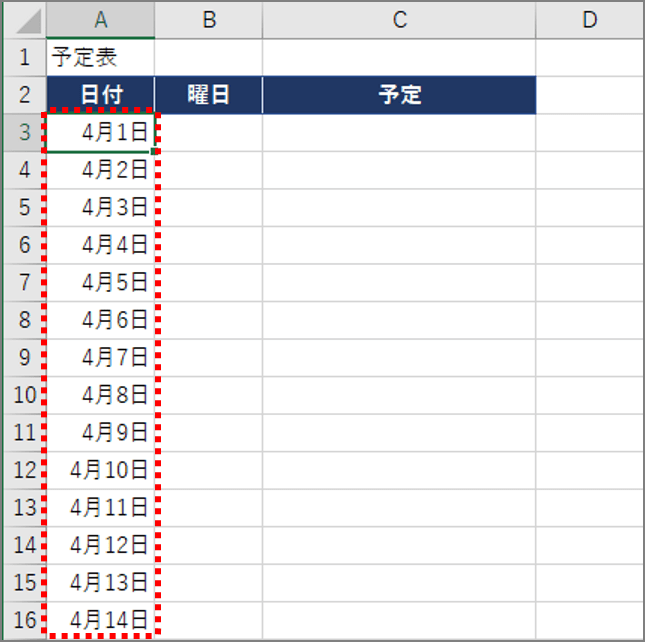Select the cell with 4月12日
This screenshot has width=645, height=642.
[101, 545]
